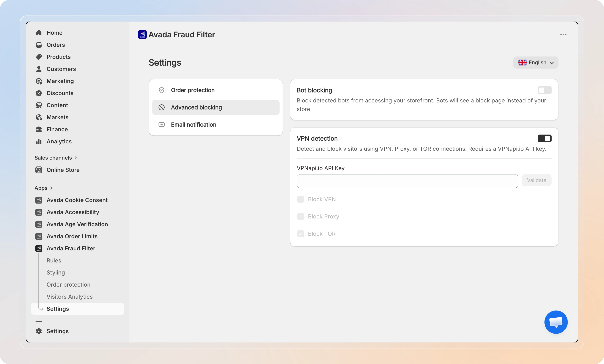Open the three-dot more actions menu
Screen dimensions: 604x364
pos(563,35)
